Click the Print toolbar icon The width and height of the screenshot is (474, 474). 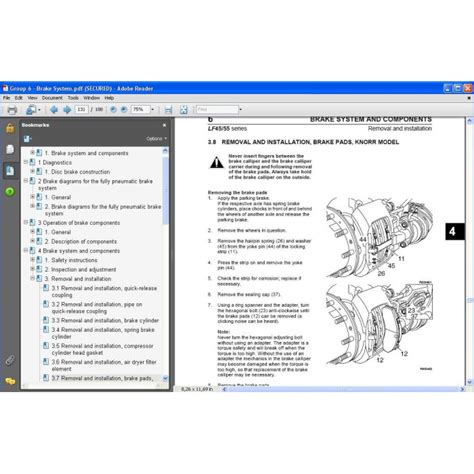point(12,110)
